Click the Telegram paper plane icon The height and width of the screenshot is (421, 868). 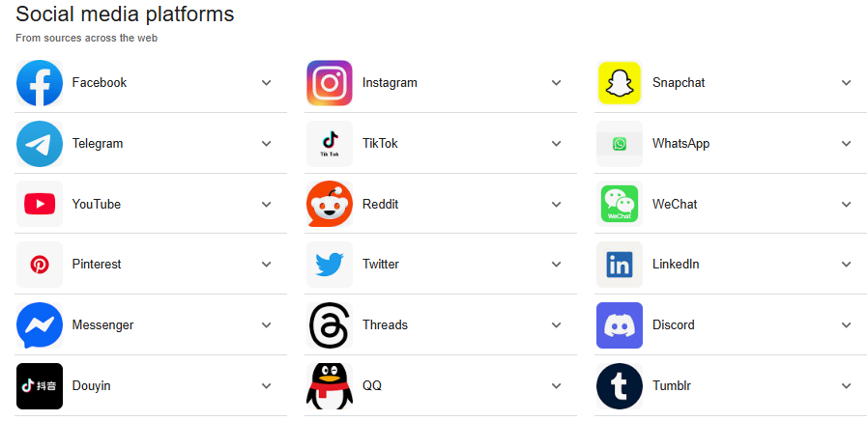40,144
